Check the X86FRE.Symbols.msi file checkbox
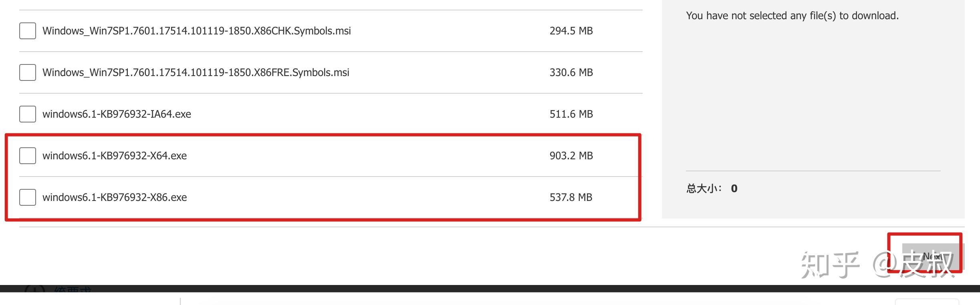 coord(28,72)
